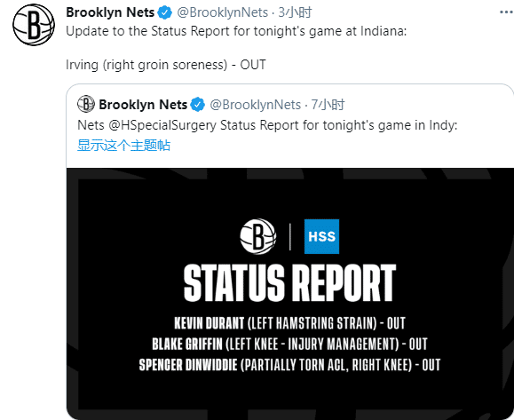Image resolution: width=514 pixels, height=420 pixels.
Task: Click the small Nets avatar in quoted tweet
Action: pos(86,104)
